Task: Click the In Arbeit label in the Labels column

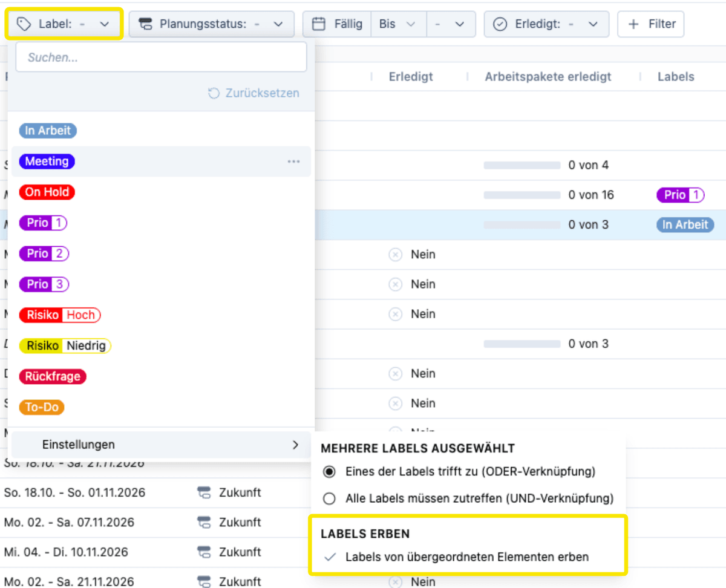Action: pos(685,224)
